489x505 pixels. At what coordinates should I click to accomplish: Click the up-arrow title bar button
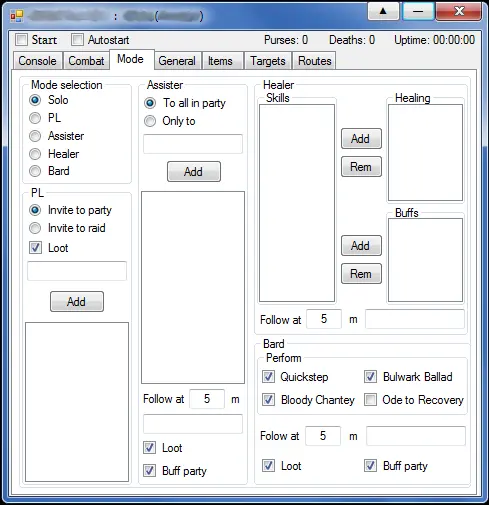[383, 11]
